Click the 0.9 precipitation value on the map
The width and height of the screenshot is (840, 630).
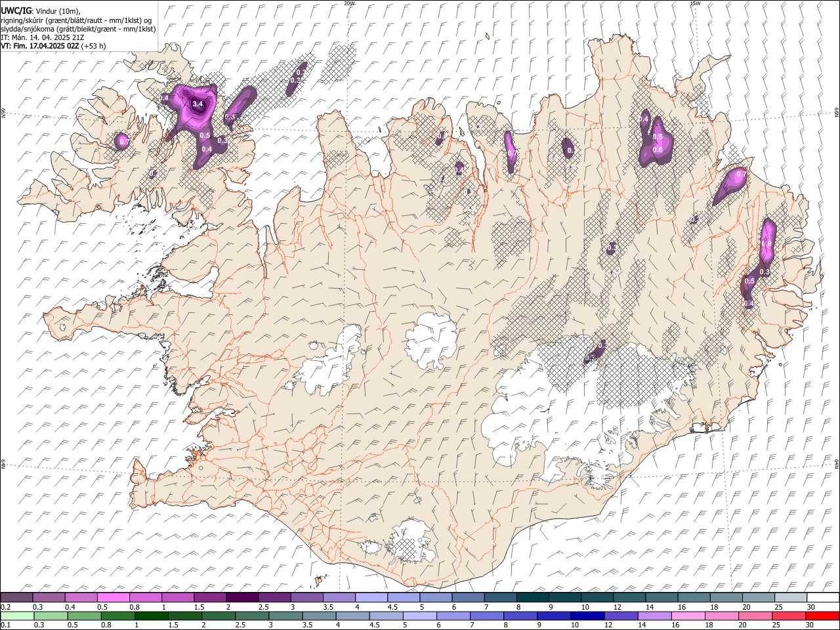(766, 243)
